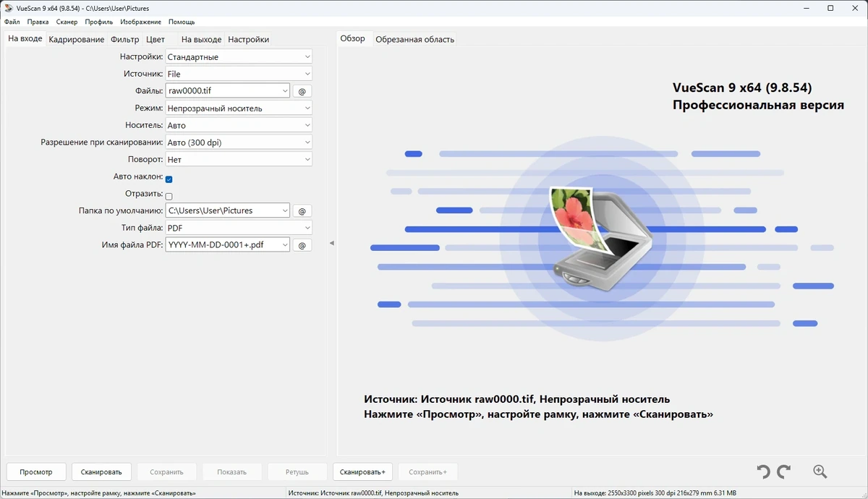This screenshot has width=868, height=499.
Task: Collapse left panel with the splitter arrow
Action: tap(331, 244)
